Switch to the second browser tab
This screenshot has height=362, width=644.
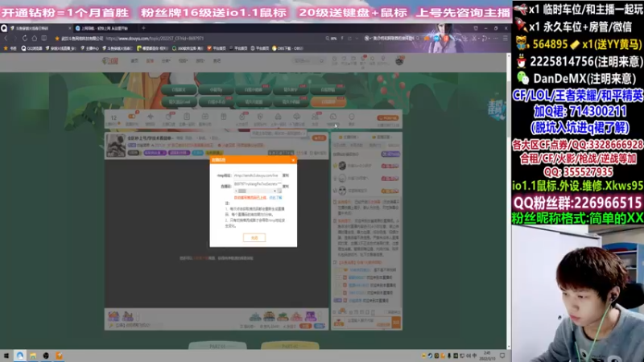click(105, 28)
